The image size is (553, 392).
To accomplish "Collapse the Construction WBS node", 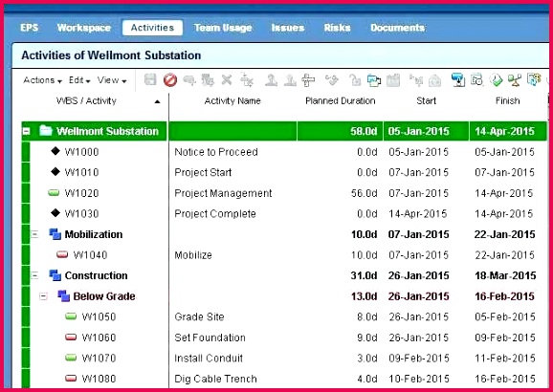I will pyautogui.click(x=34, y=275).
